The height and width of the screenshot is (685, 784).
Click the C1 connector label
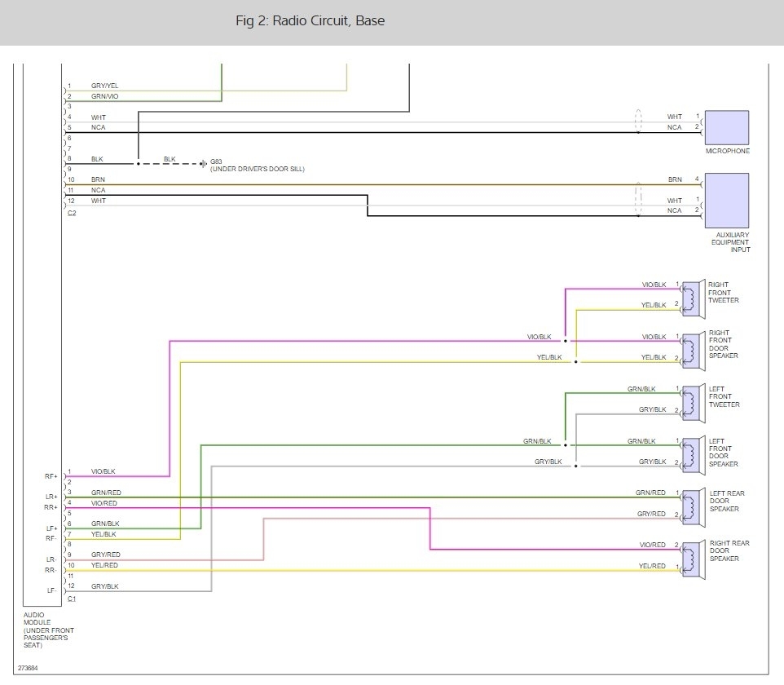pos(72,599)
